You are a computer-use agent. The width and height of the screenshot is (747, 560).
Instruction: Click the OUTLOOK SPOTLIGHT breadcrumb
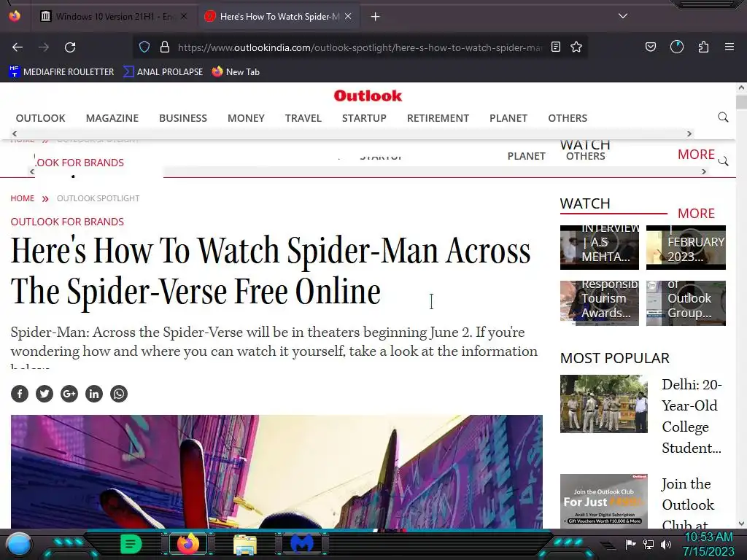tap(98, 198)
